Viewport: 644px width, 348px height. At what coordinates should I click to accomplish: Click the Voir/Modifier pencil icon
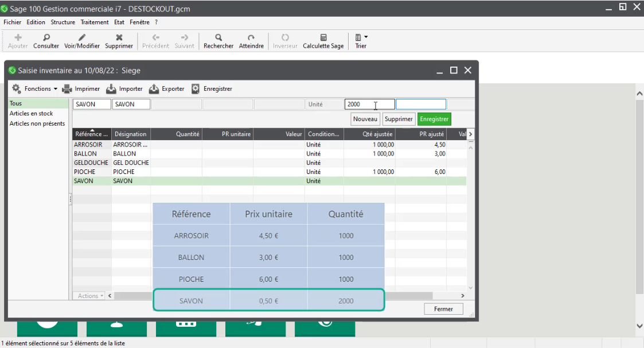click(81, 38)
